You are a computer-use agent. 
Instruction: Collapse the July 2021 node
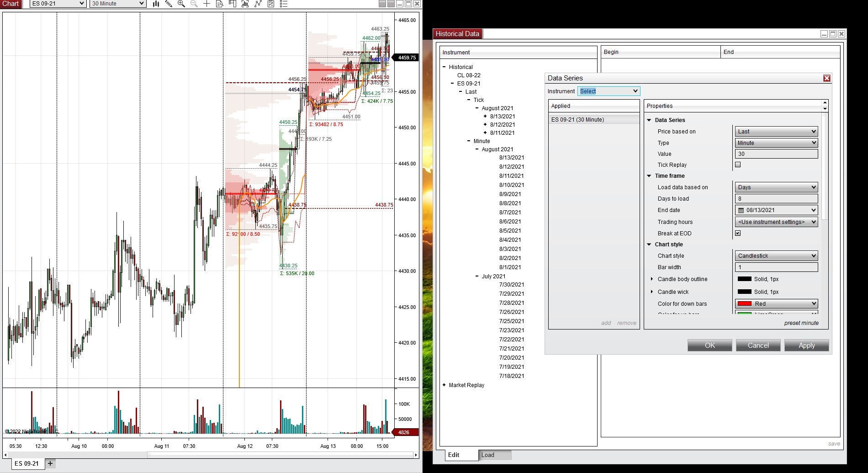click(477, 276)
